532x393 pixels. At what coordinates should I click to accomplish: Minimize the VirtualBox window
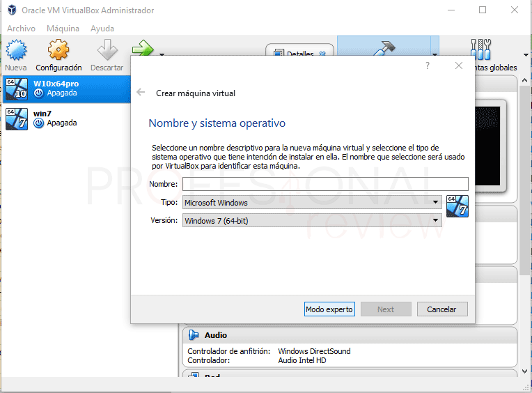click(451, 10)
